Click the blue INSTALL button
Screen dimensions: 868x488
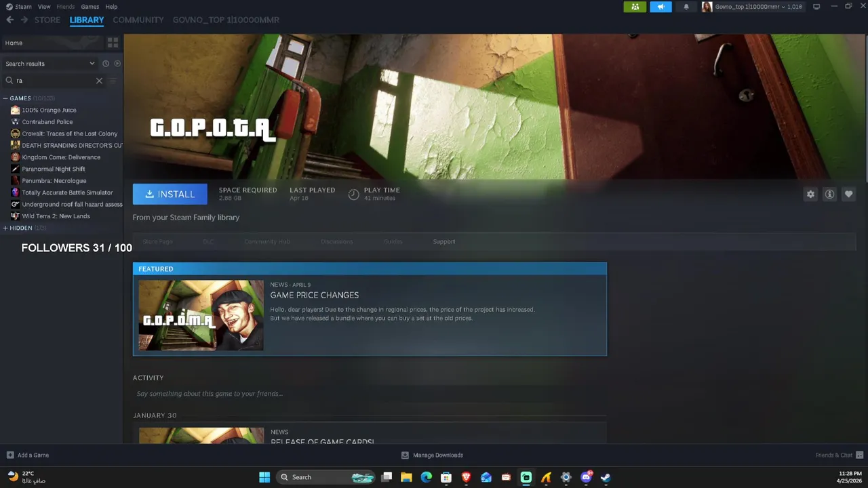point(170,194)
